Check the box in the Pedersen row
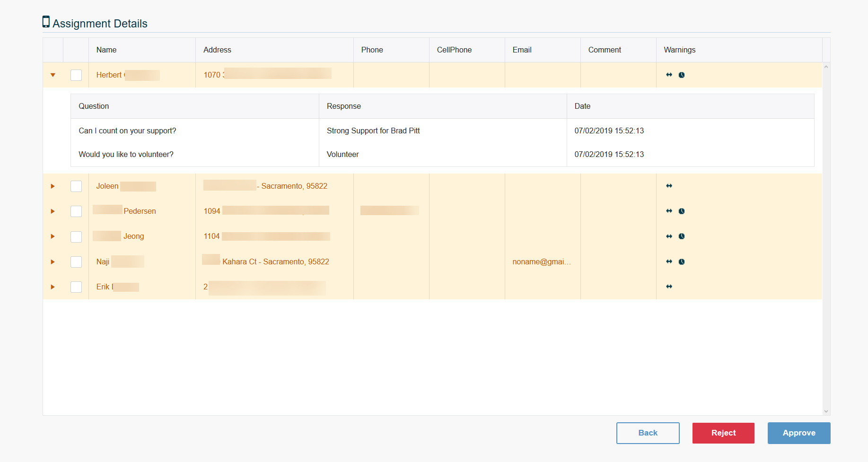 pyautogui.click(x=76, y=211)
